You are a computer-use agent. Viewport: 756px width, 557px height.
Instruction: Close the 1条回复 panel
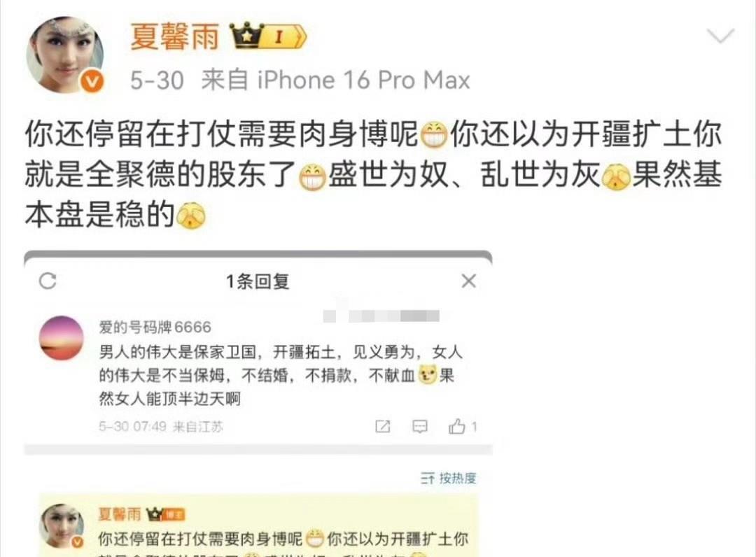click(x=468, y=281)
